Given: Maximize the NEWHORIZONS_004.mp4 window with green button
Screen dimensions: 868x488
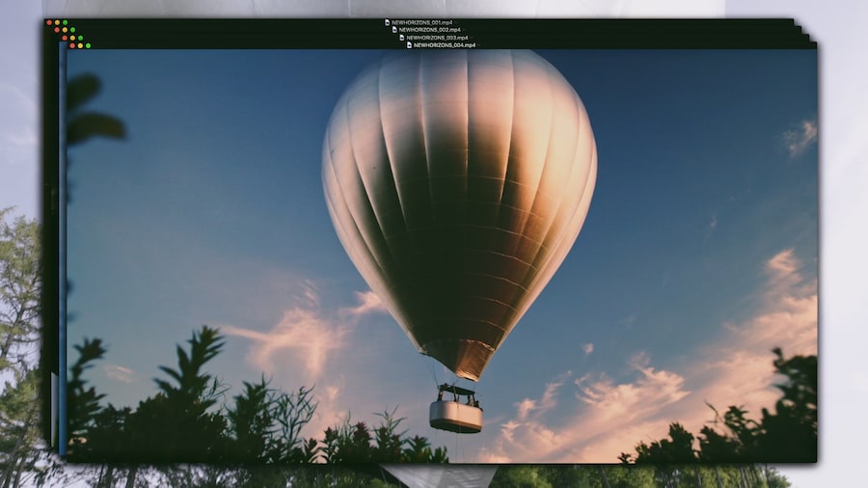Looking at the screenshot, I should (x=88, y=45).
